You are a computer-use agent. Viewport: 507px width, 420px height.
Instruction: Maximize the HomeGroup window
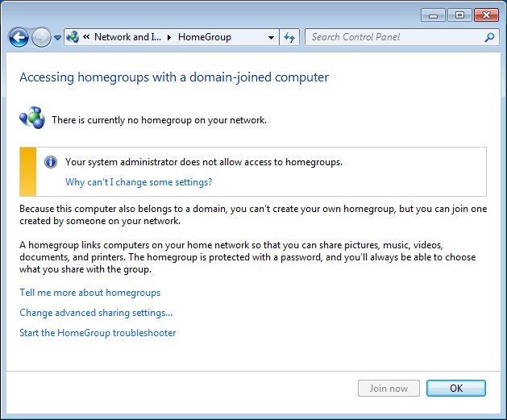pos(460,15)
